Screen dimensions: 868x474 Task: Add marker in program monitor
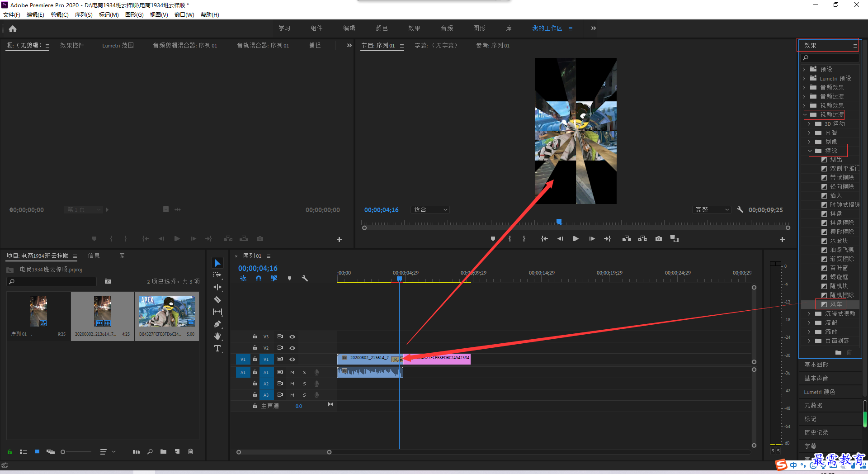coord(493,239)
